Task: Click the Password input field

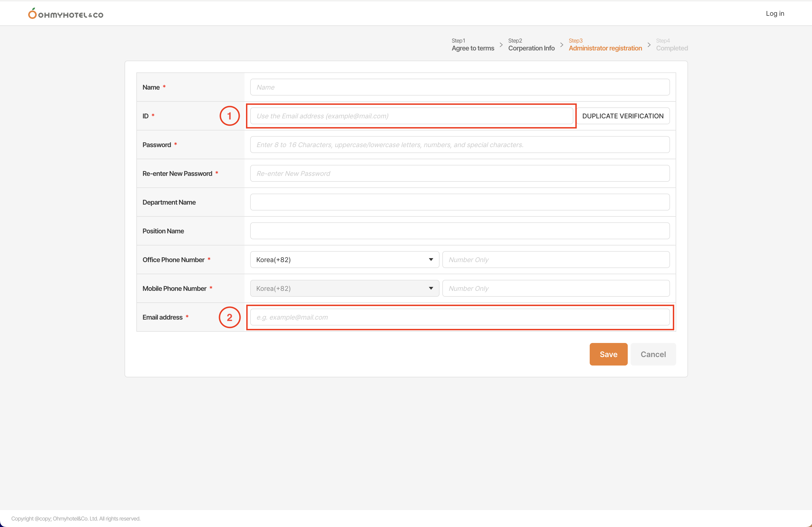Action: pos(460,145)
